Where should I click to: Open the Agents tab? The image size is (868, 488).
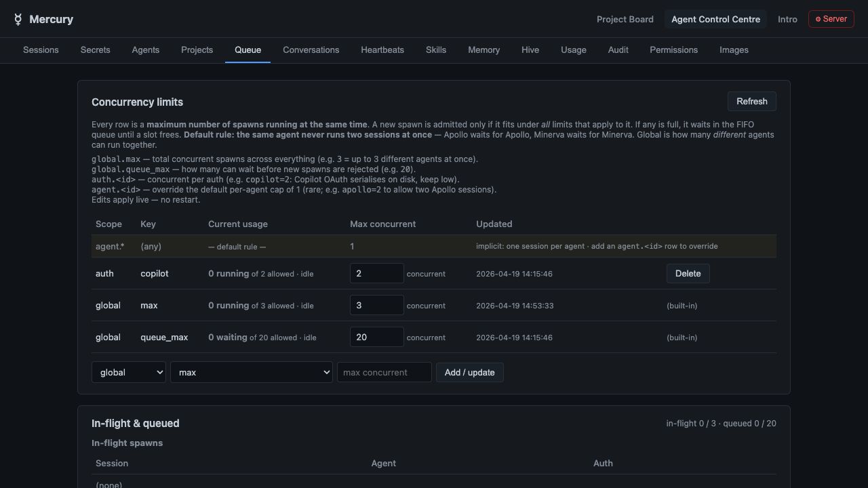pyautogui.click(x=146, y=50)
